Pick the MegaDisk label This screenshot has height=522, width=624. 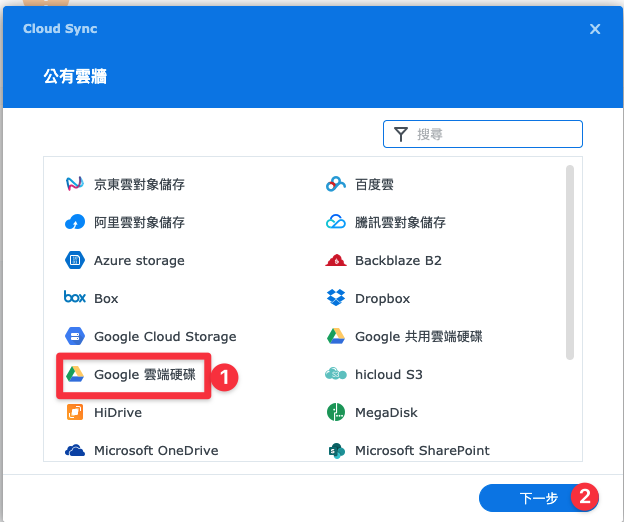386,413
